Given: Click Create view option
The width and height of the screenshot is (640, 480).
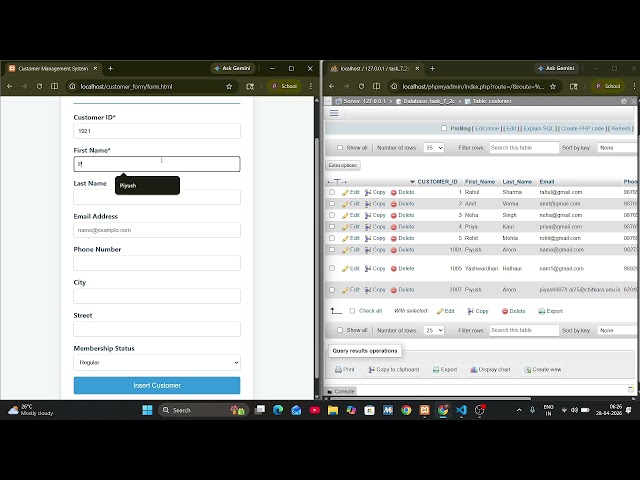Looking at the screenshot, I should tap(543, 369).
